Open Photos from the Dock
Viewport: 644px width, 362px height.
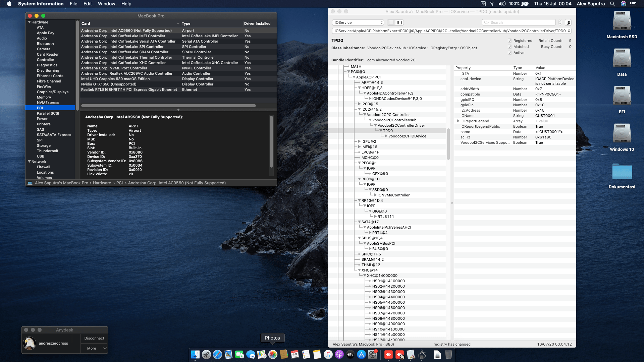pyautogui.click(x=272, y=354)
